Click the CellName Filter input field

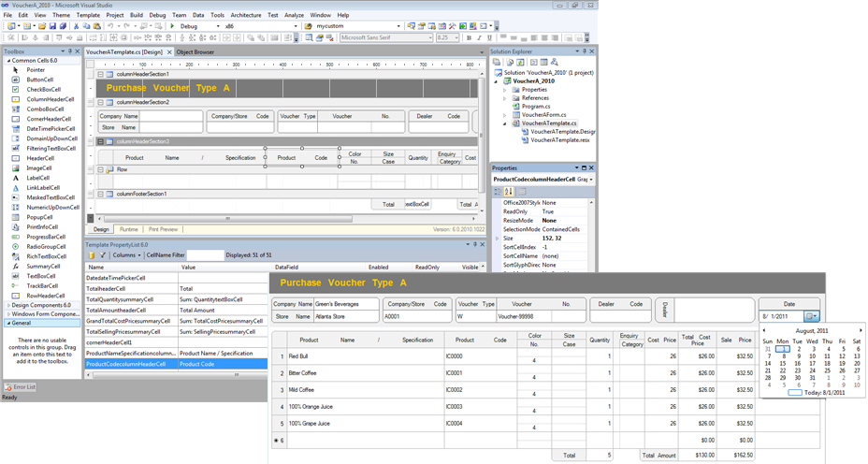click(x=205, y=255)
